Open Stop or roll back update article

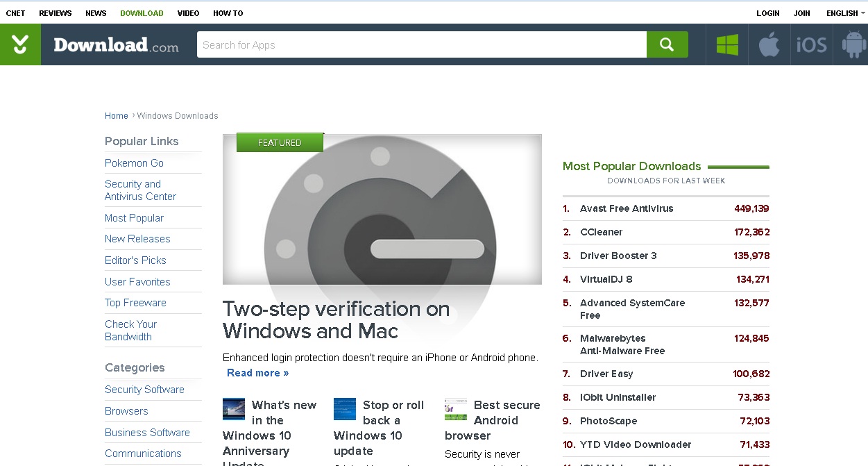click(379, 428)
